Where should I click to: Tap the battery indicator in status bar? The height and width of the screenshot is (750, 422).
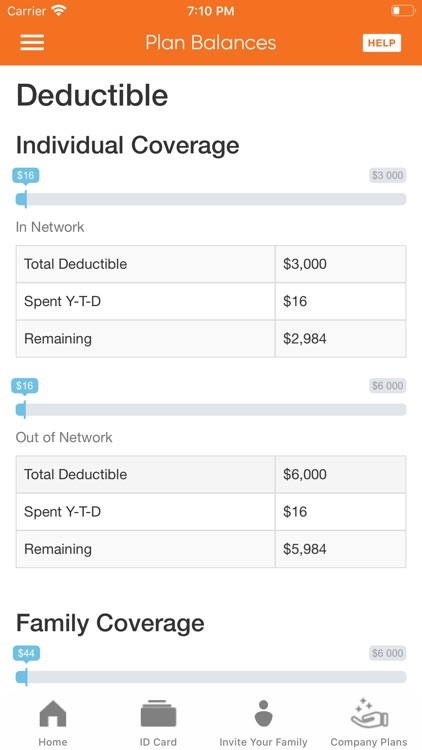(403, 11)
